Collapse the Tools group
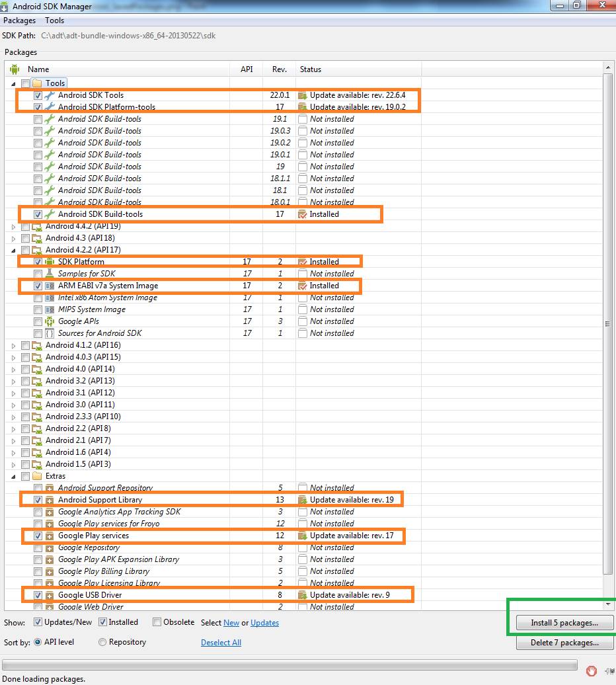 [x=13, y=83]
